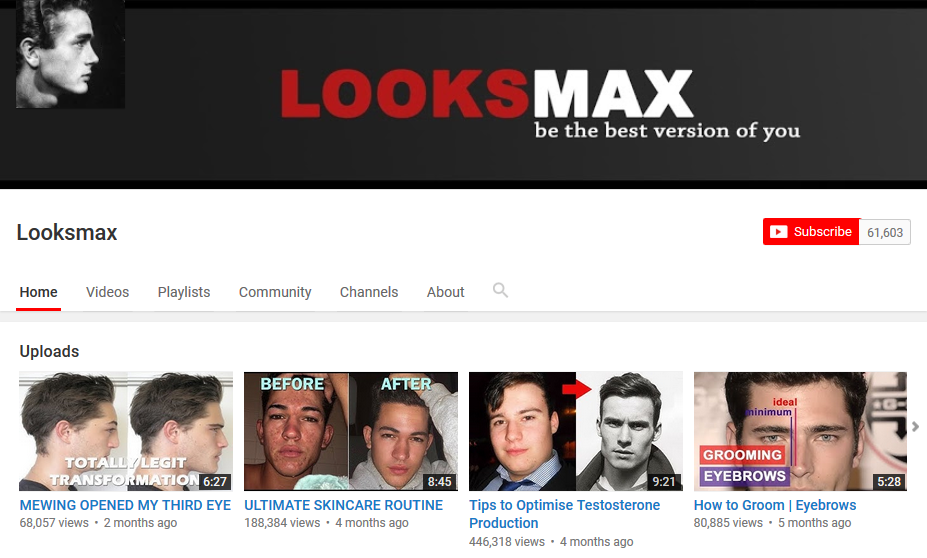Click the Looksmax channel name heading
This screenshot has height=558, width=927.
(67, 232)
